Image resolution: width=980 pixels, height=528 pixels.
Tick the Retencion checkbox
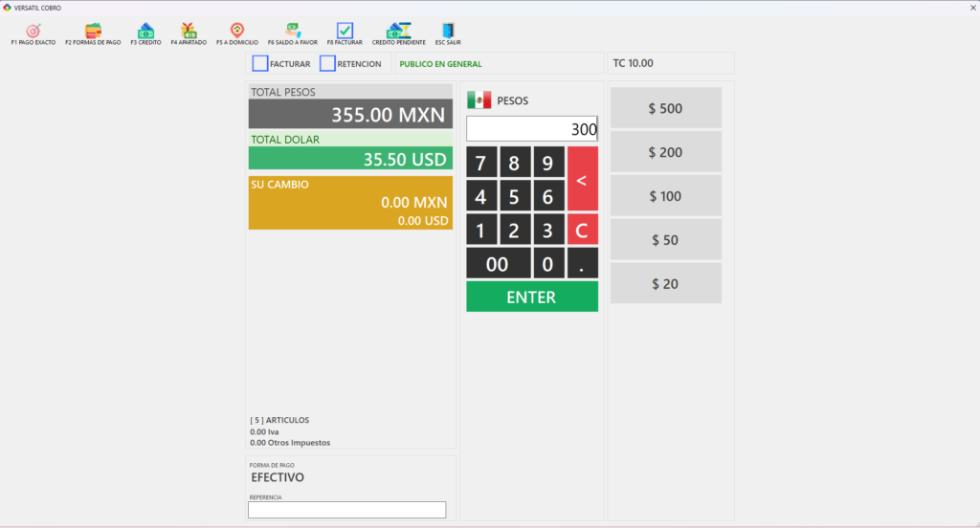coord(327,63)
